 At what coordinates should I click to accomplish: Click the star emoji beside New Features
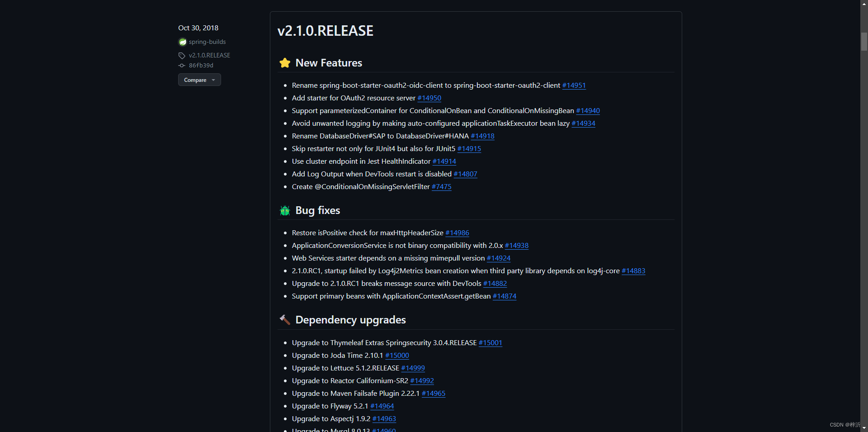coord(284,63)
